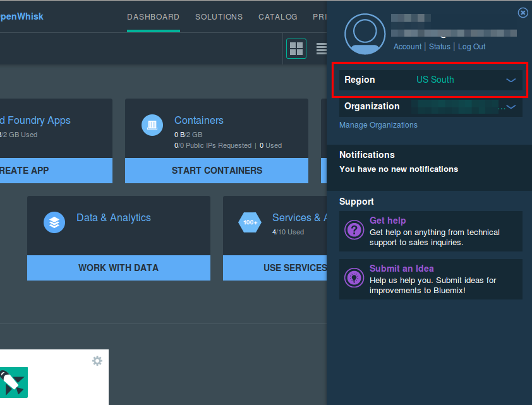Click the Data & Analytics layers icon
This screenshot has width=532, height=405.
coord(54,222)
